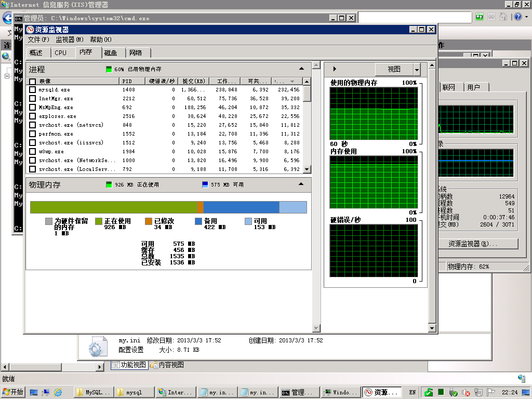532x399 pixels.
Task: Switch to the 概述 tab
Action: [38, 53]
